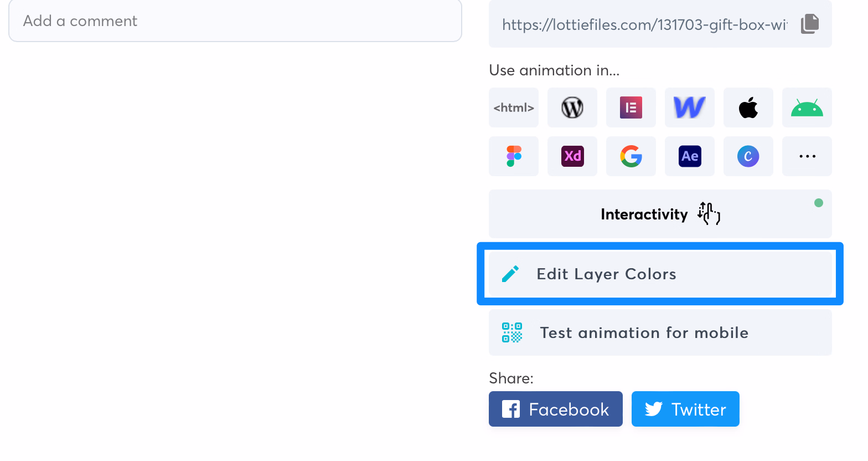Click the Adobe XD integration icon
This screenshot has height=461, width=868.
tap(572, 156)
